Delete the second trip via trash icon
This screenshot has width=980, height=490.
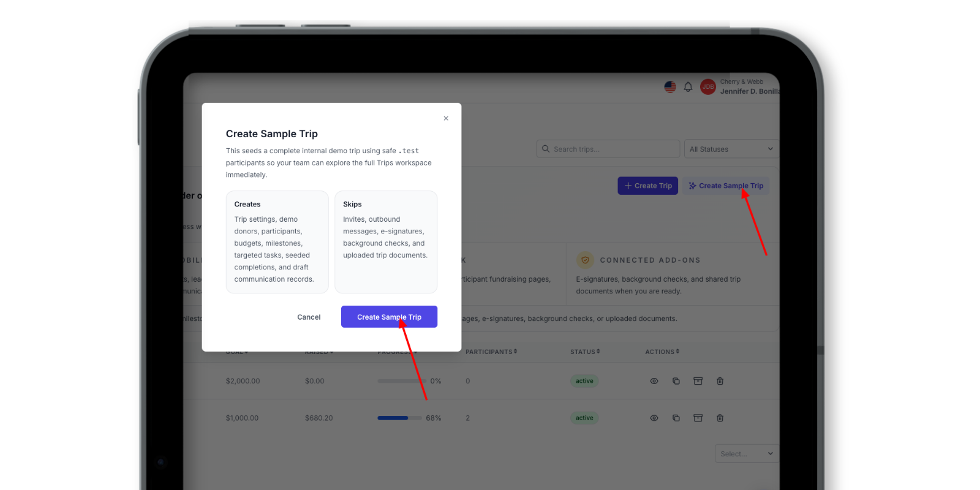(x=720, y=418)
